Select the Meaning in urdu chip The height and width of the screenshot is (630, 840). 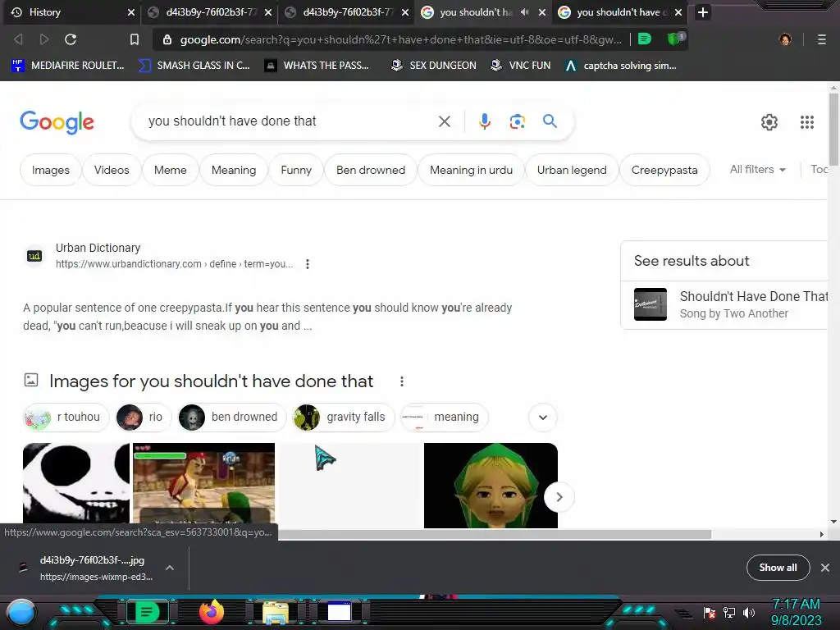(471, 170)
